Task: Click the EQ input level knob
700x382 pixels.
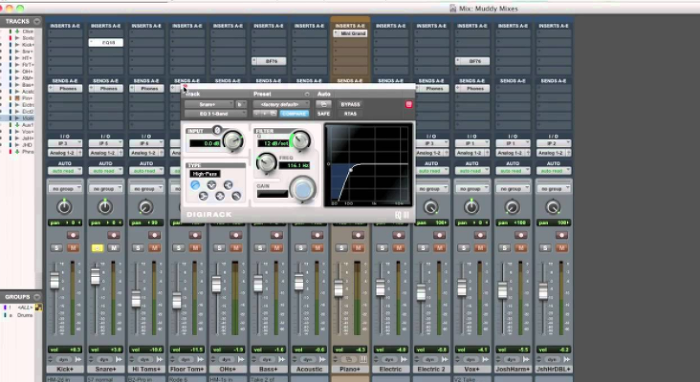Action: [x=232, y=141]
